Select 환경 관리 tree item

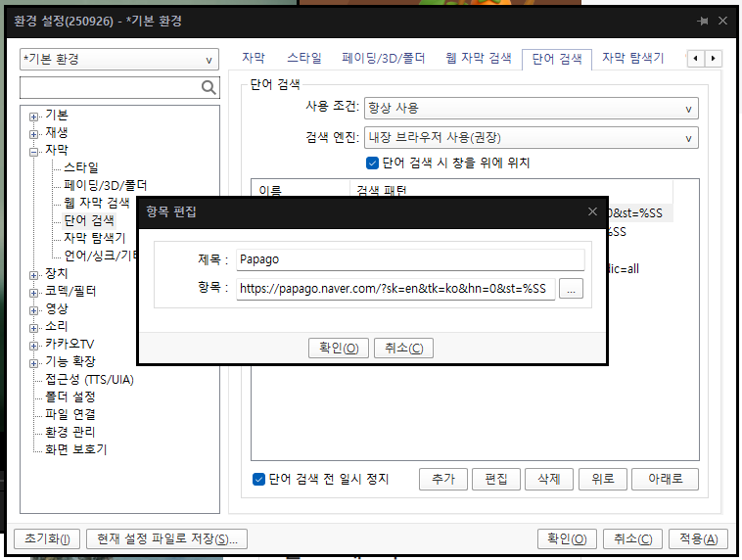70,432
